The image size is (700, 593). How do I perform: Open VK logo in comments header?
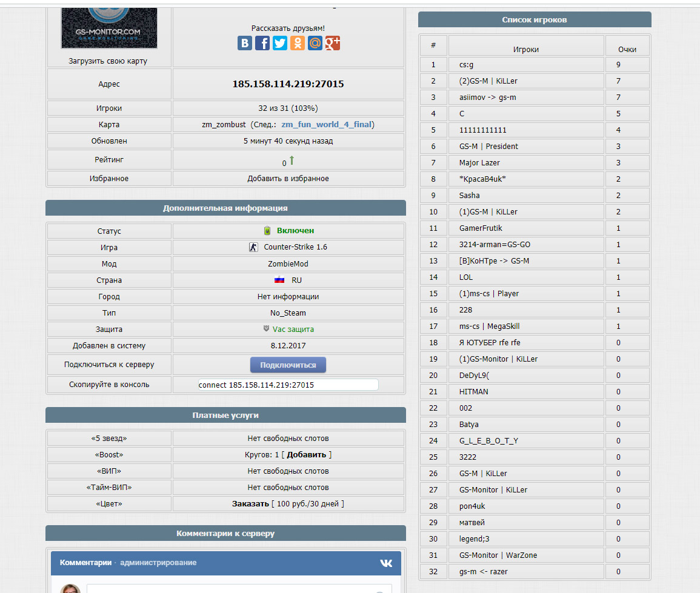pyautogui.click(x=386, y=563)
